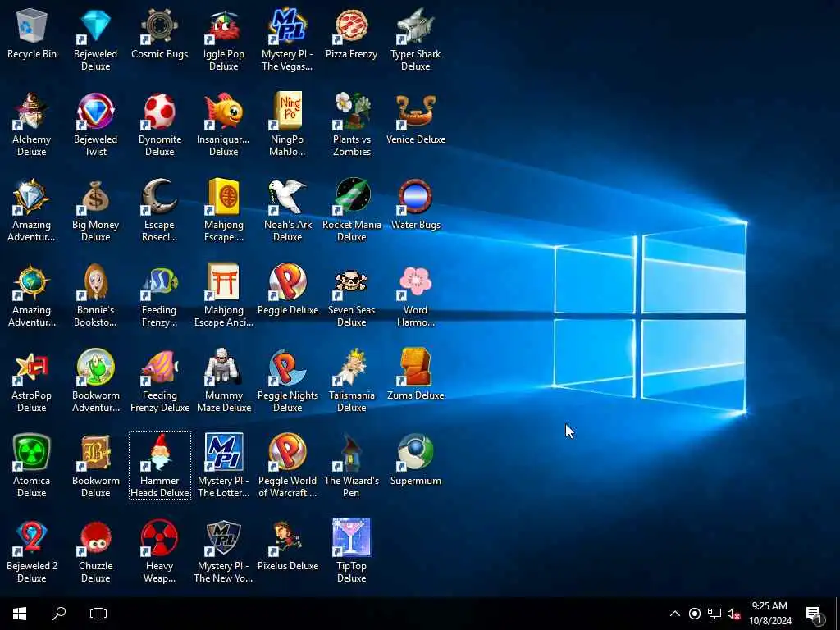Click the yellow Mahjong Escape tile icon

click(223, 196)
